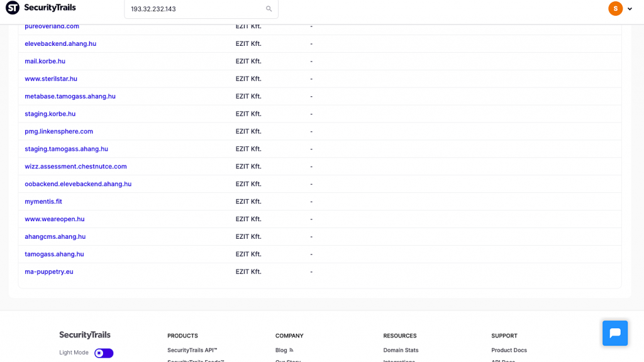Click the SecurityTrails wordmark in the header
The image size is (644, 362).
(50, 8)
